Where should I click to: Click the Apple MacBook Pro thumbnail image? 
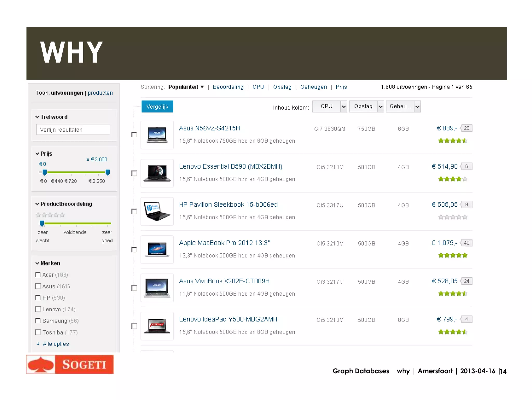(157, 249)
